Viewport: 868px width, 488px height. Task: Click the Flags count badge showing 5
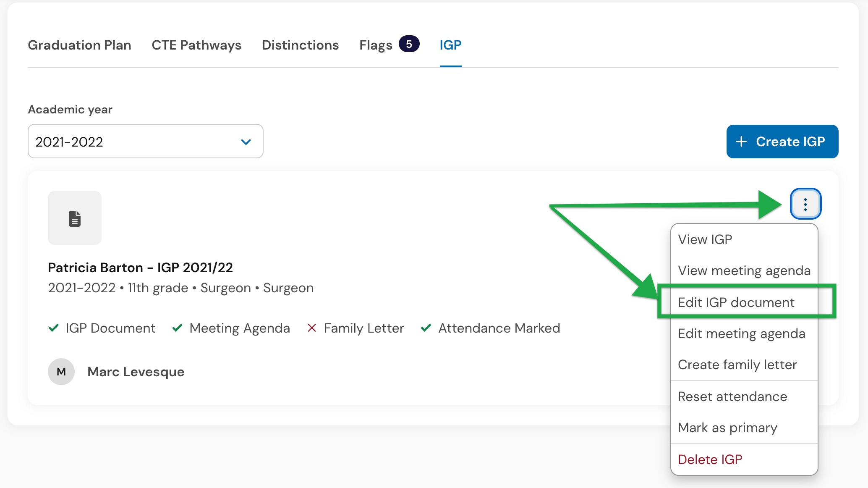click(x=409, y=44)
